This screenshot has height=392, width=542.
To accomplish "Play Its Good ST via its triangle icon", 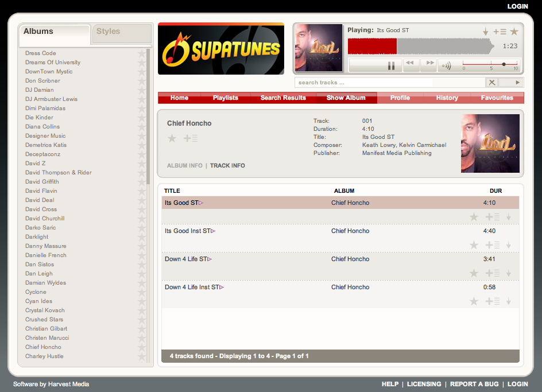I will tap(201, 203).
